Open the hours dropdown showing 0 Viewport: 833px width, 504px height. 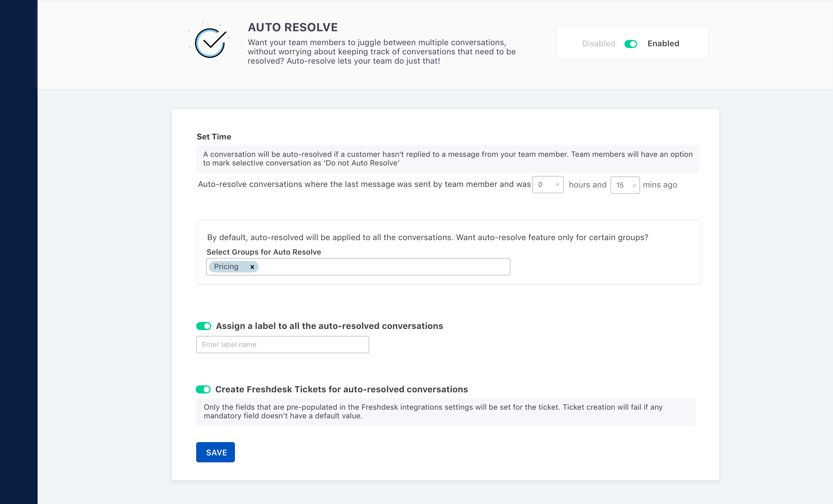tap(547, 185)
